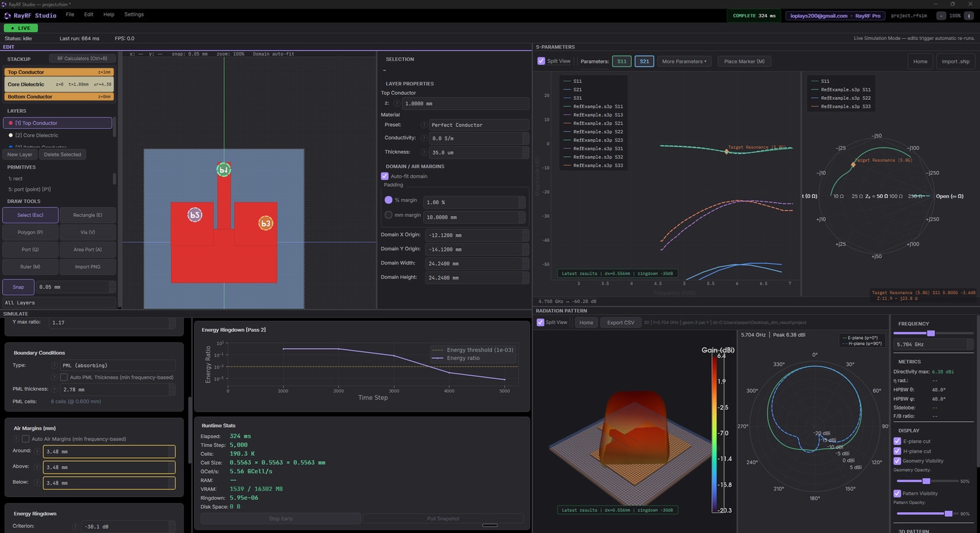Screen dimensions: 980x533
Task: Click the P2 port marker on canvas
Action: tap(195, 214)
